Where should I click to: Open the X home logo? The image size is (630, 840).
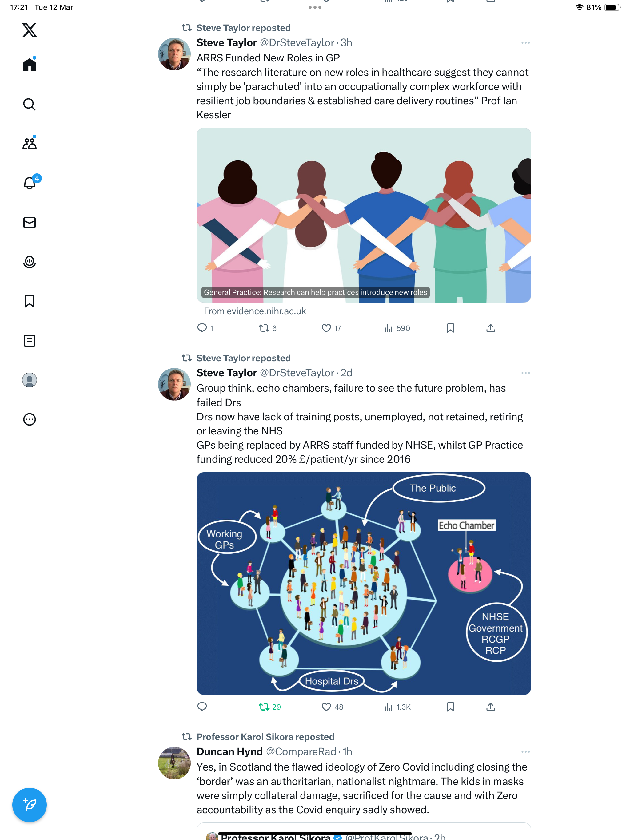point(29,30)
